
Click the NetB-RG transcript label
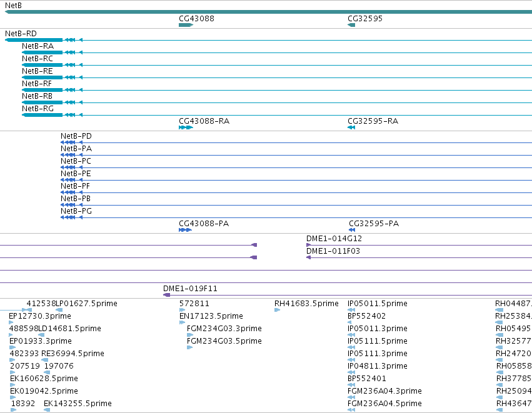point(38,109)
